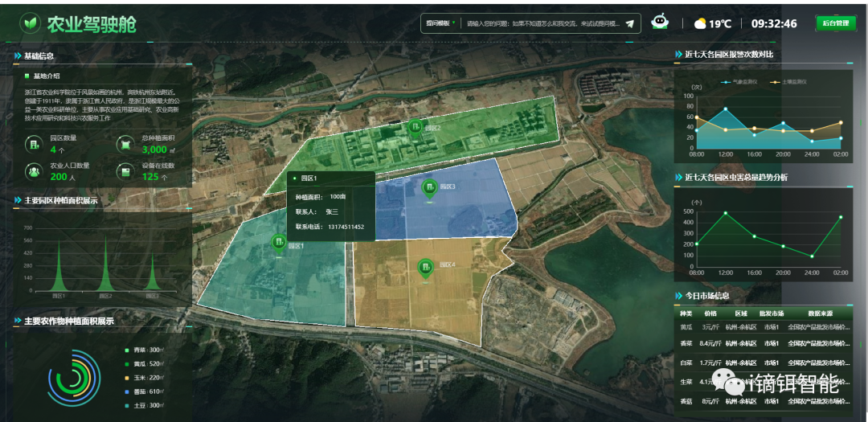Click the 农业人口数量 people icon
868x422 pixels.
click(35, 171)
